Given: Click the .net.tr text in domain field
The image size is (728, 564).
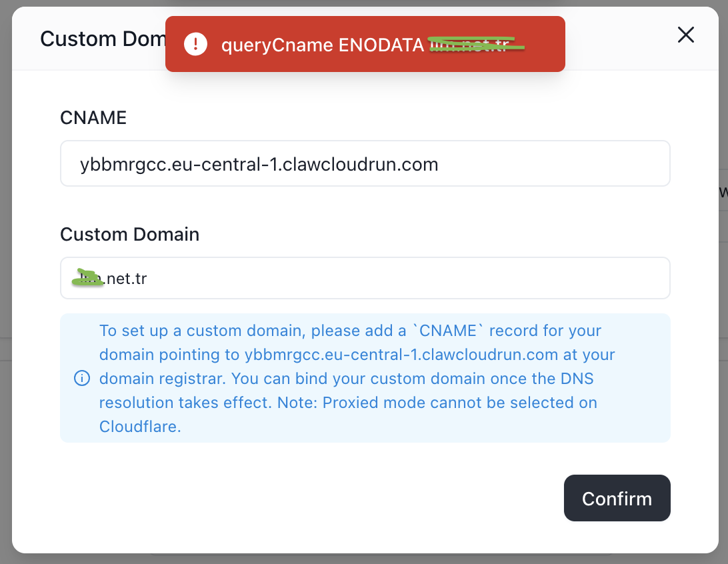Looking at the screenshot, I should click(126, 279).
